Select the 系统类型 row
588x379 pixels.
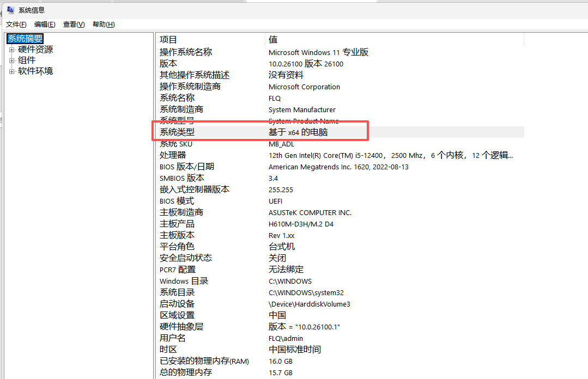(x=177, y=132)
